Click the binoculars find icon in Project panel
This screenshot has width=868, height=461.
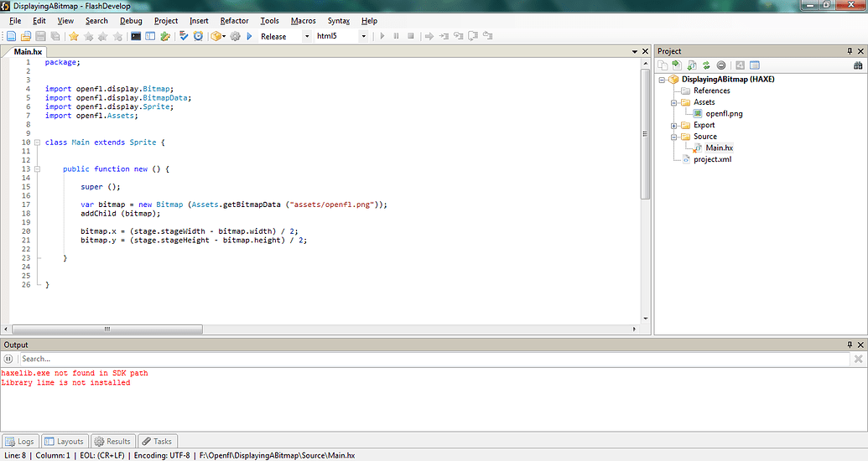click(858, 65)
